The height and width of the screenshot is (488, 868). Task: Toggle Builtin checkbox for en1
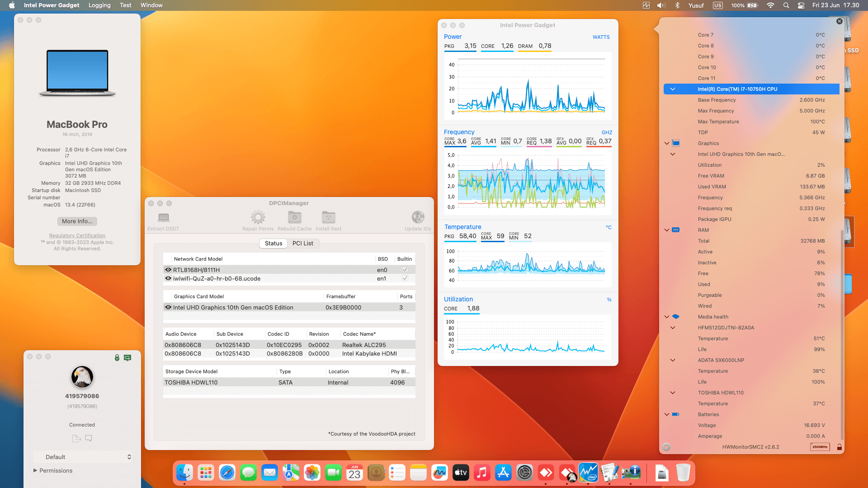pos(405,278)
